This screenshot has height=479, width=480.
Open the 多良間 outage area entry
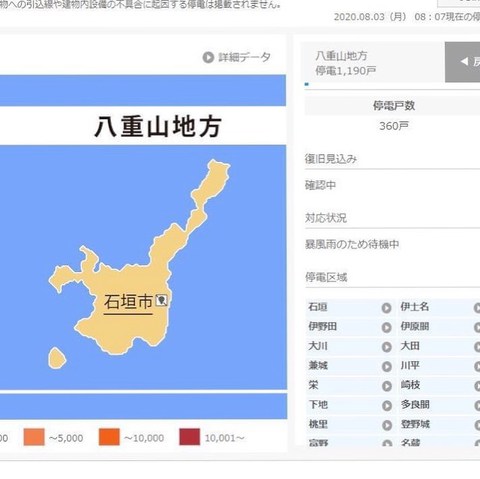415,405
